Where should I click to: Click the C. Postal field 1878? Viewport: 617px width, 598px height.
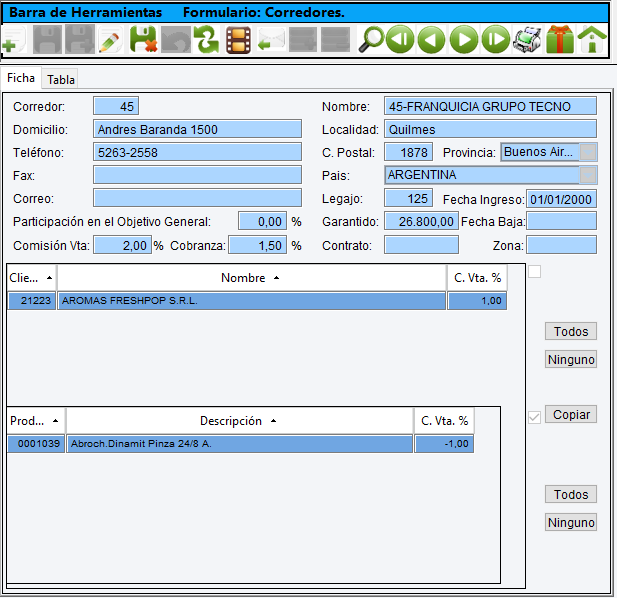408,152
